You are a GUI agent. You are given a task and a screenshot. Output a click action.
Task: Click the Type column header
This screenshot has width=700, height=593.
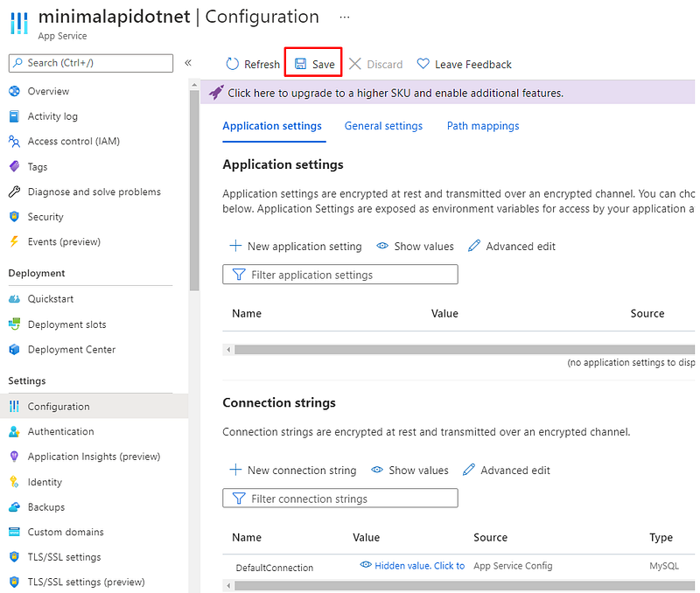click(x=661, y=538)
